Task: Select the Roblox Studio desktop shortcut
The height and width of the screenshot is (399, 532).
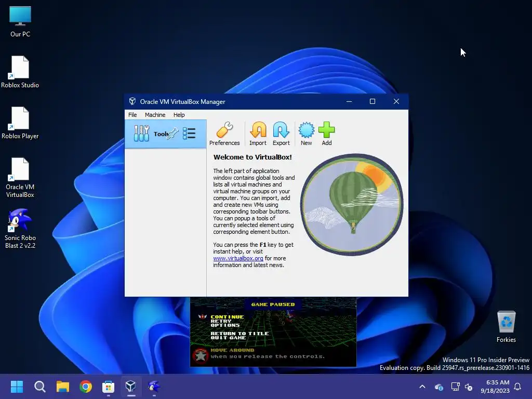Action: point(20,72)
